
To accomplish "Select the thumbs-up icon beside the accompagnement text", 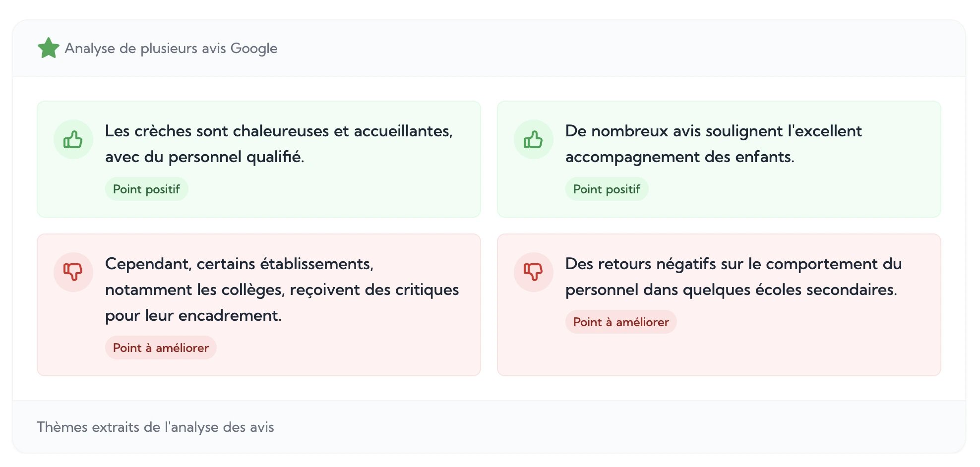I will pyautogui.click(x=533, y=139).
